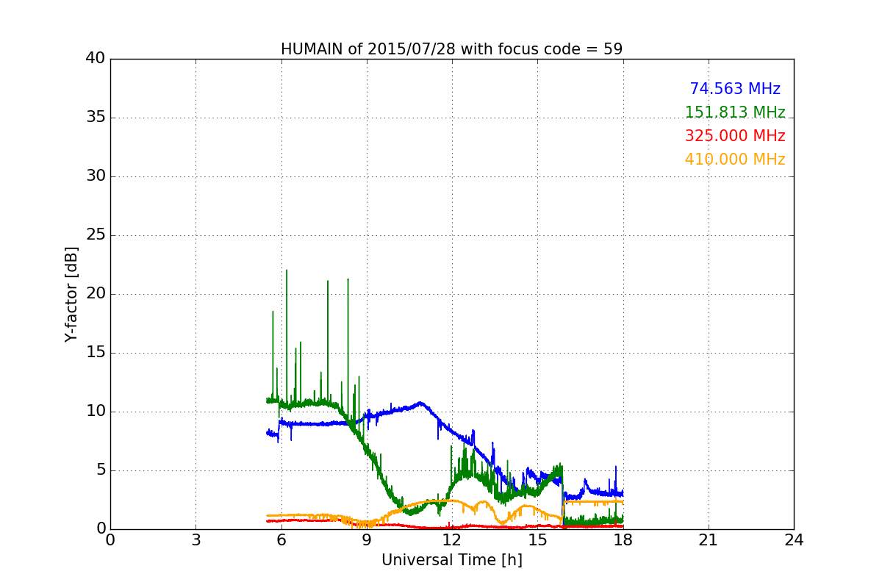This screenshot has width=882, height=588.
Task: Click the x-axis tick label 6
Action: click(281, 540)
